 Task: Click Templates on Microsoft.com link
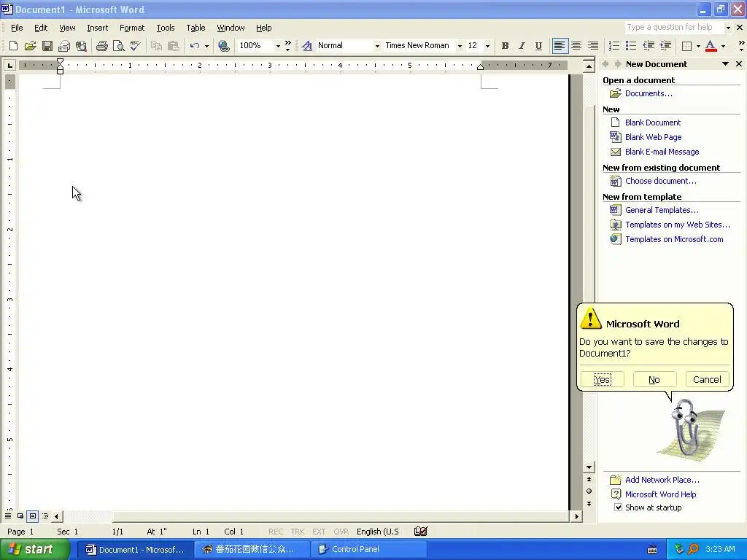tap(674, 239)
